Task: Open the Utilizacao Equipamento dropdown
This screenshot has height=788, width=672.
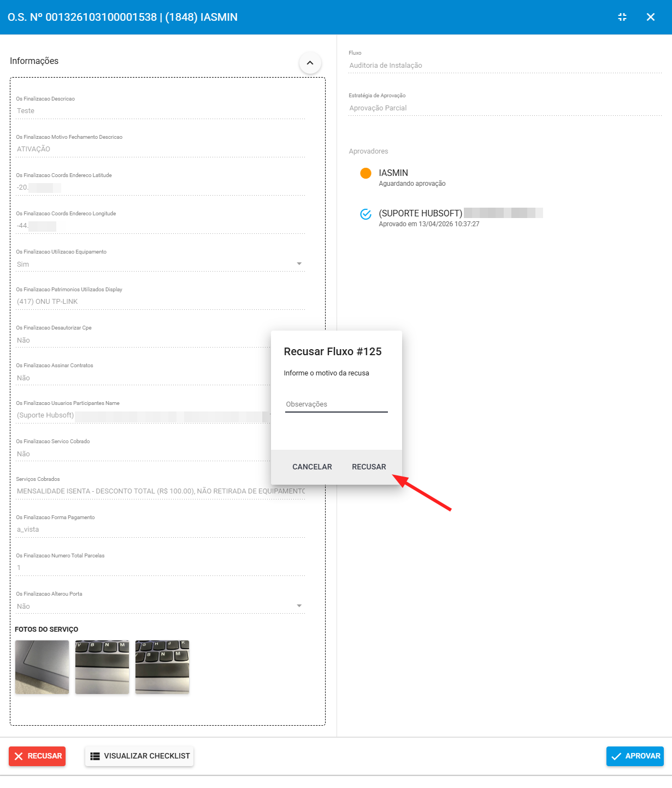Action: point(298,264)
